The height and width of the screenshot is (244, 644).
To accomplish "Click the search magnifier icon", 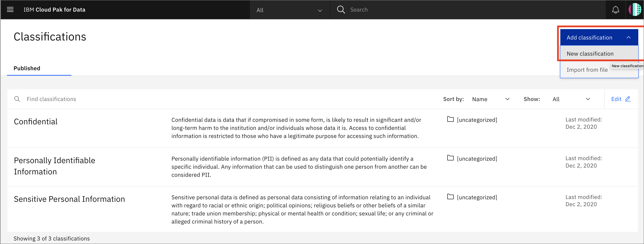I will (x=341, y=9).
